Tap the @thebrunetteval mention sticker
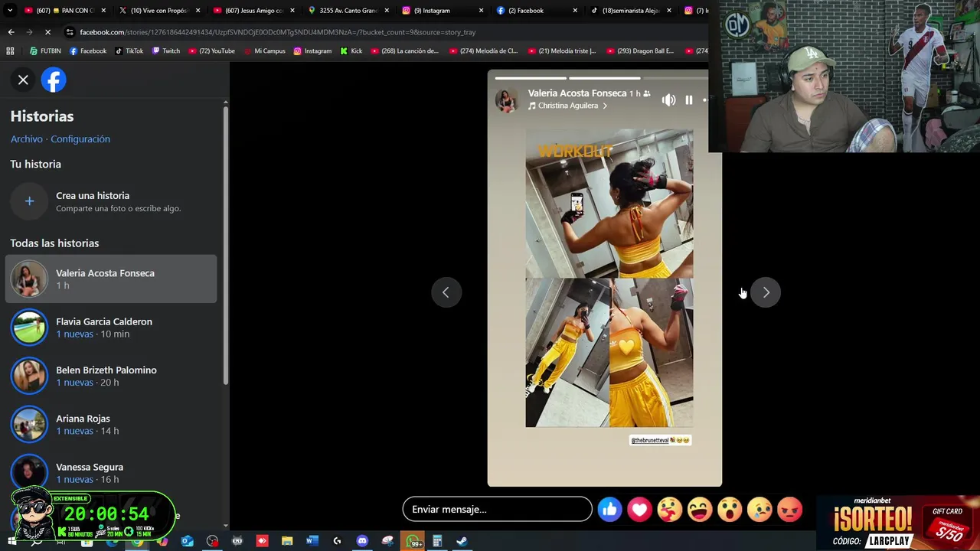The image size is (980, 551). [x=660, y=440]
